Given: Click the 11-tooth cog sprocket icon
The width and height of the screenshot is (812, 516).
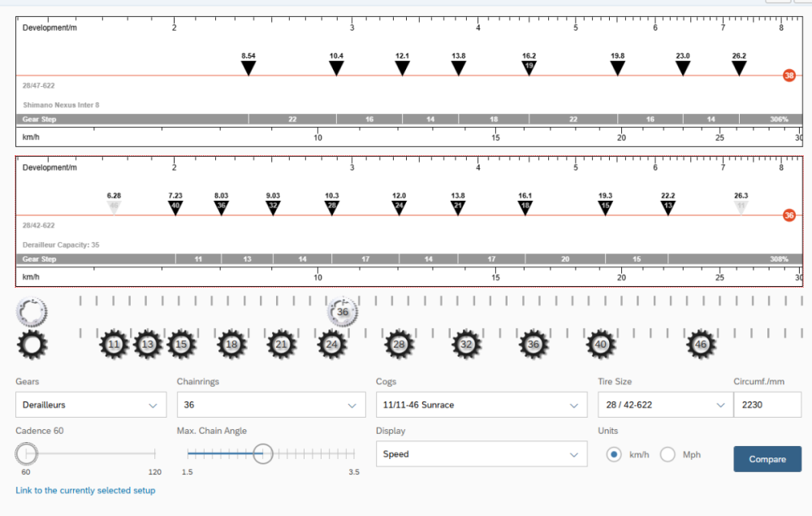Looking at the screenshot, I should pyautogui.click(x=114, y=345).
